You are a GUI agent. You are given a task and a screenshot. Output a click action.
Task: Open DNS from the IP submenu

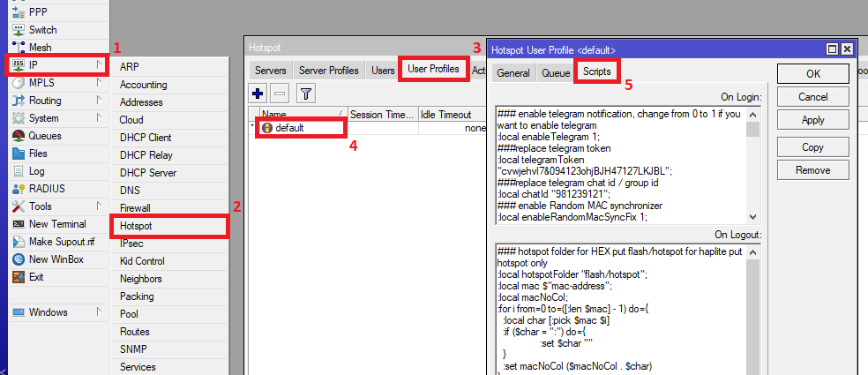tap(169, 191)
